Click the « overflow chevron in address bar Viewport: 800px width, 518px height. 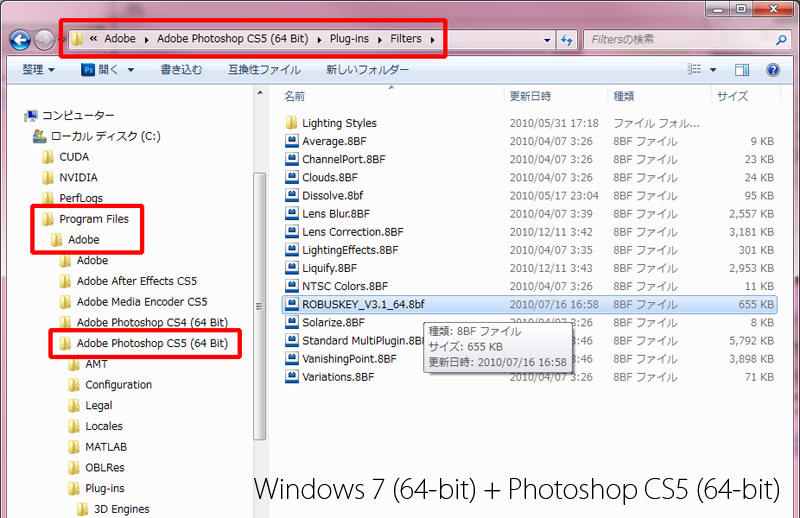pyautogui.click(x=93, y=38)
